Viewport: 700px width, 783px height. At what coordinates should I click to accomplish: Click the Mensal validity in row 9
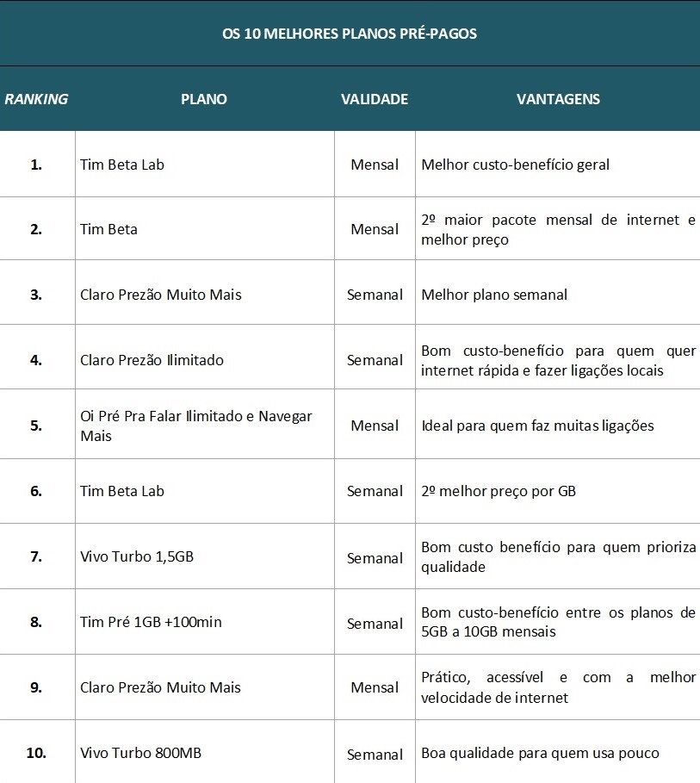[x=375, y=687]
